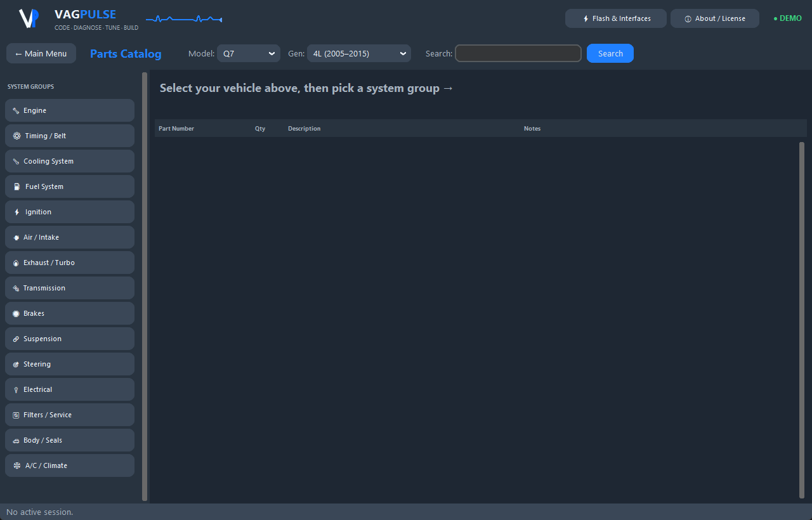Viewport: 812px width, 520px height.
Task: Click the system groups sidebar scrollbar
Action: 145,287
